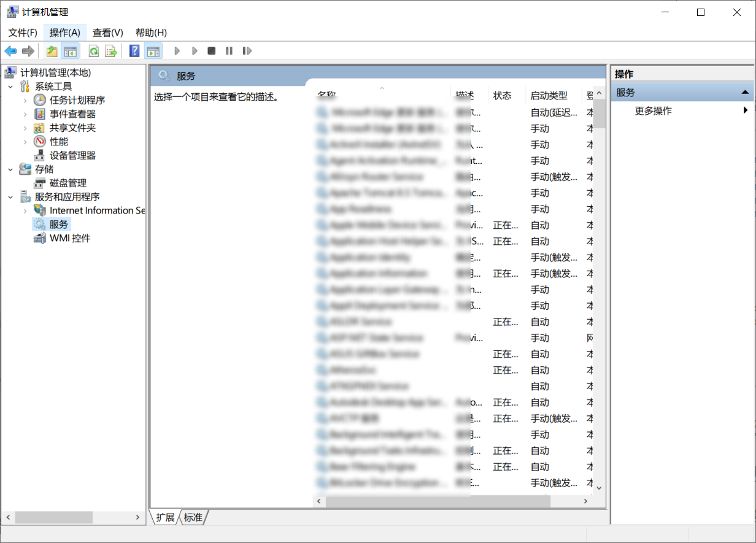Open the 帮助(H) menu
This screenshot has width=756, height=543.
pos(151,33)
